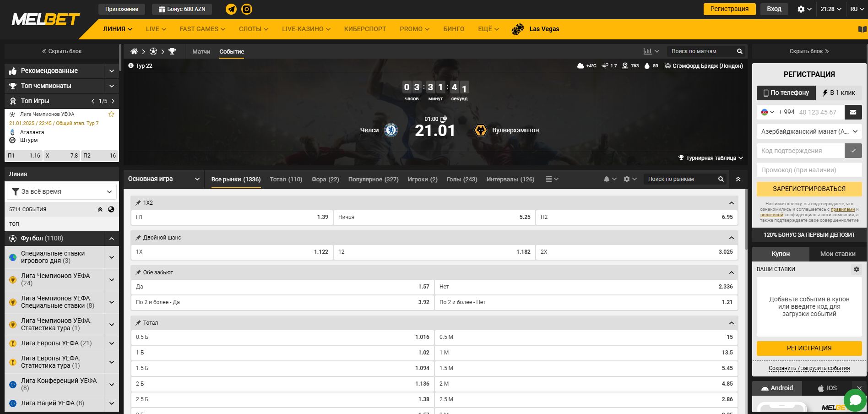Click the trophy icon in breadcrumb
The width and height of the screenshot is (868, 414).
point(172,51)
